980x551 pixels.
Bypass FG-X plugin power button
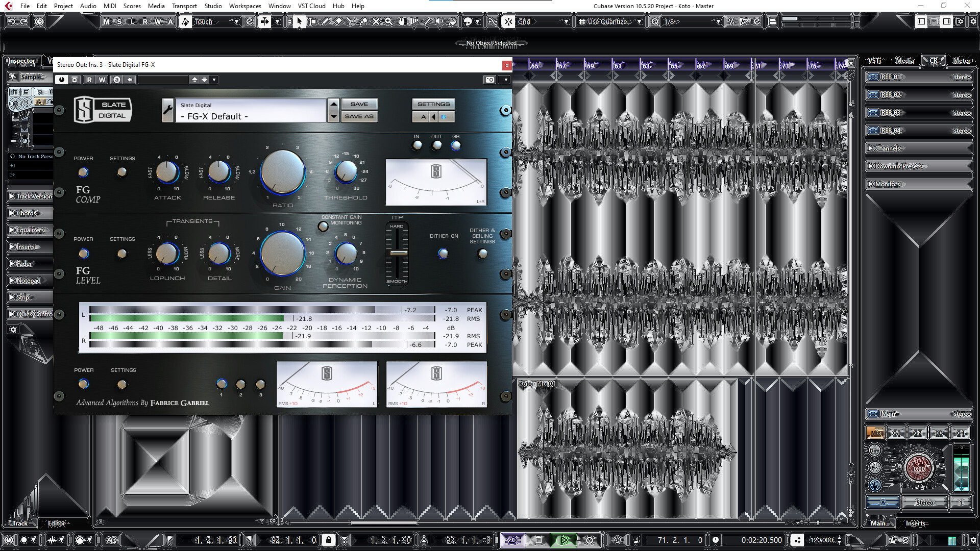(x=62, y=80)
